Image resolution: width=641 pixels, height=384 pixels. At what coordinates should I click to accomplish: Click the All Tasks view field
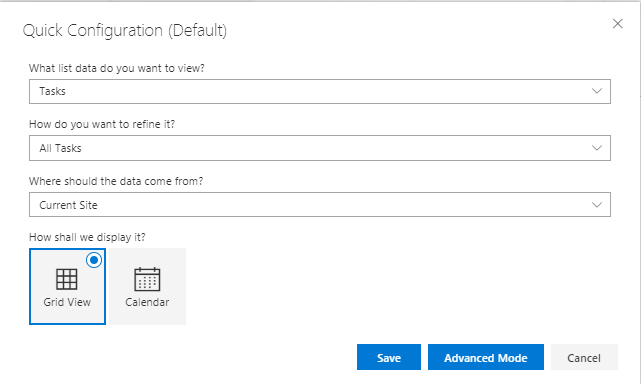coord(320,148)
